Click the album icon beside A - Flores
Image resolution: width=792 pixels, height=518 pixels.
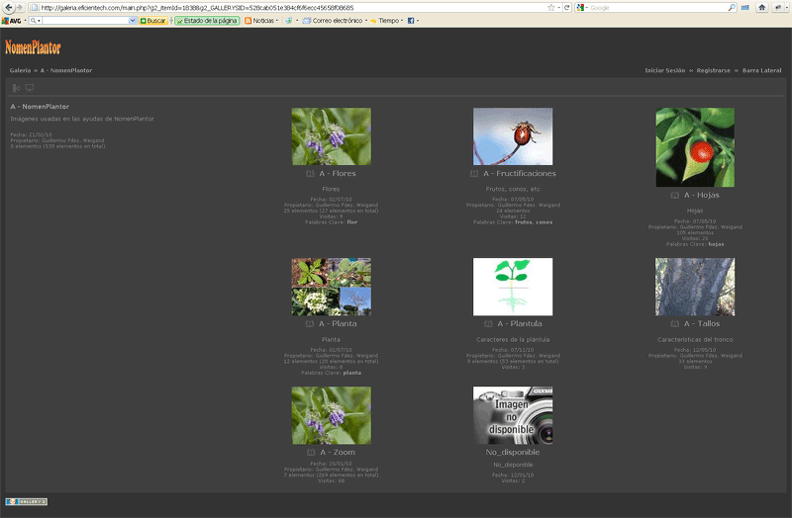[310, 174]
